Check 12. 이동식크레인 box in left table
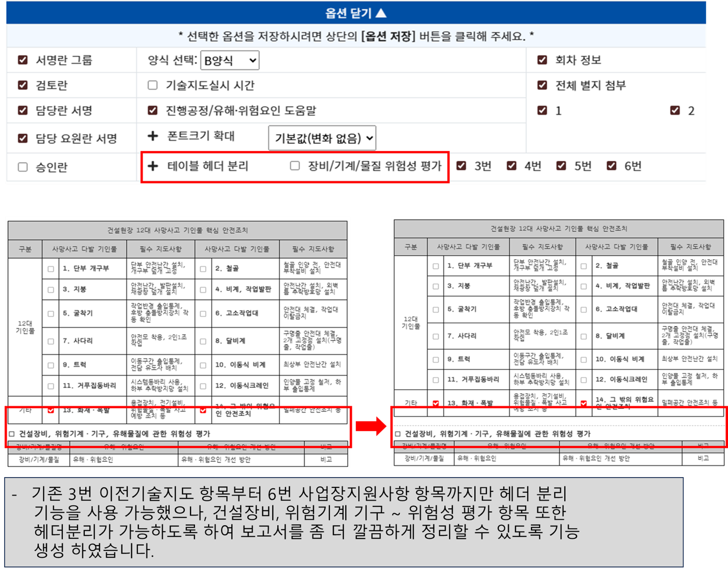Viewport: 728px width, 570px height. (203, 386)
